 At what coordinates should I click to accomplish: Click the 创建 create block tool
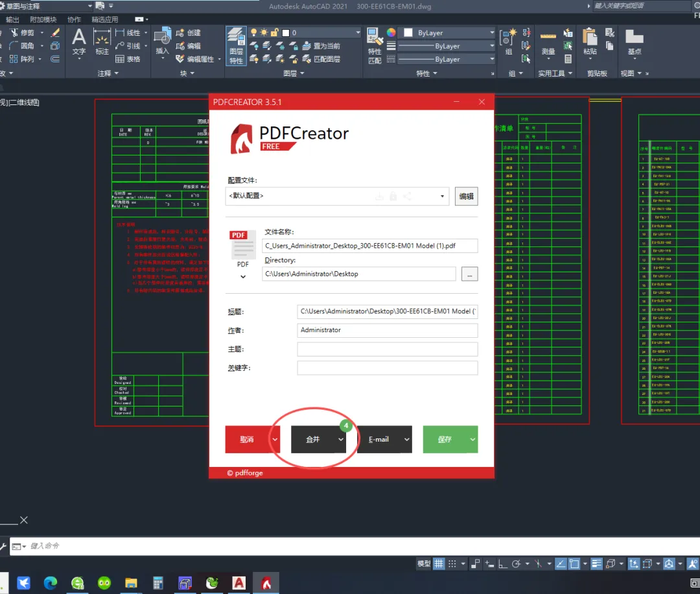pyautogui.click(x=188, y=32)
